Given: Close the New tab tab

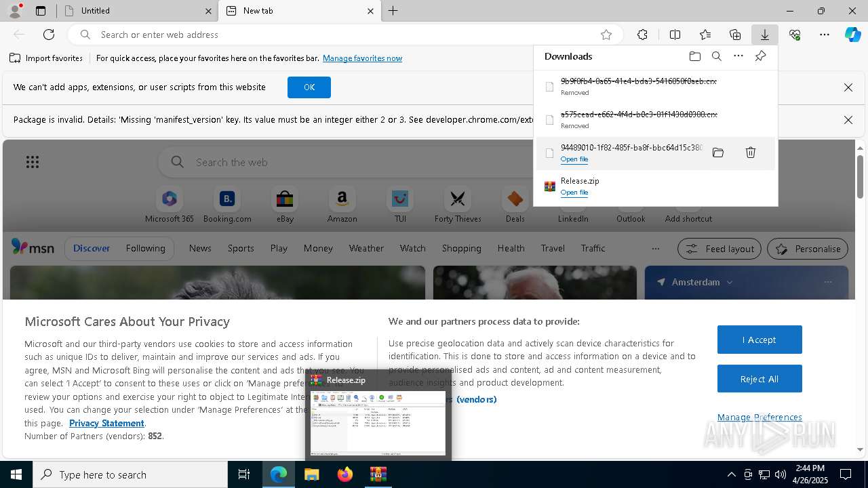Looking at the screenshot, I should tap(371, 11).
